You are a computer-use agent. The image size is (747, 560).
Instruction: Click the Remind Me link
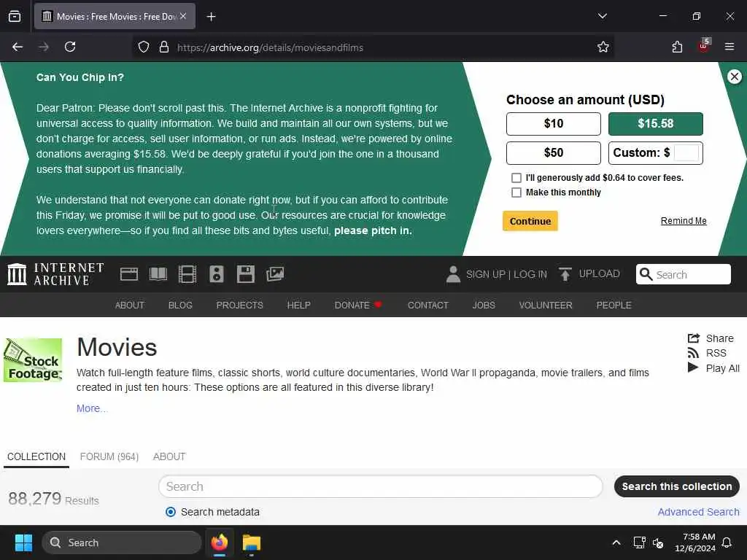pyautogui.click(x=684, y=220)
